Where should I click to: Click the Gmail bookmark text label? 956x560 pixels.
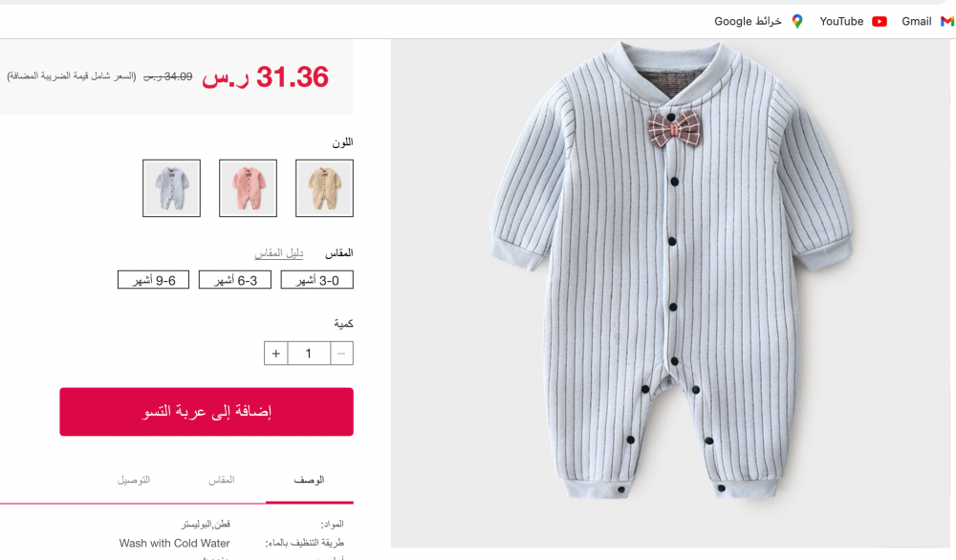pyautogui.click(x=917, y=21)
